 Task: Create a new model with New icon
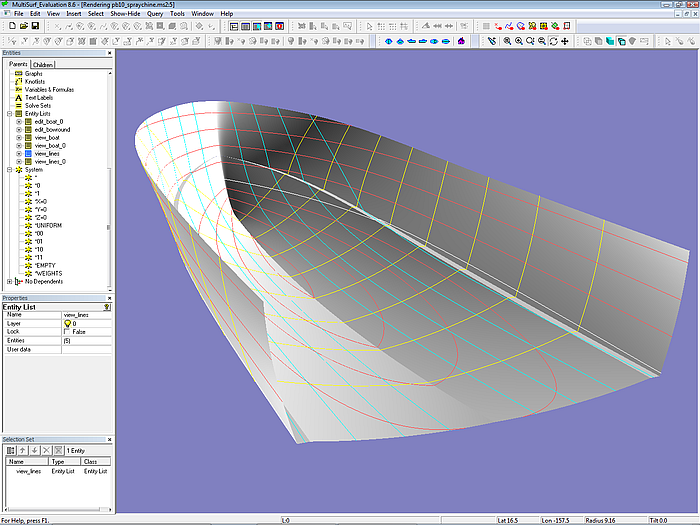pyautogui.click(x=10, y=26)
